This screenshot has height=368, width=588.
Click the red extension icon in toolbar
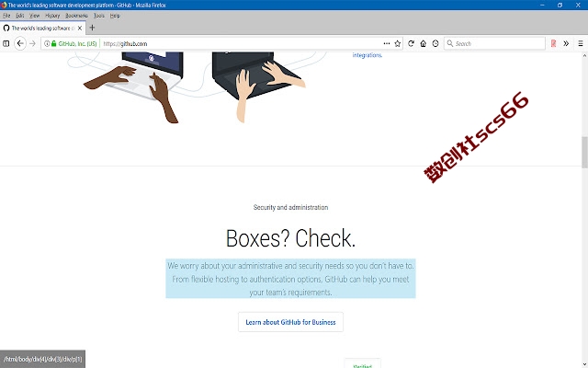(553, 43)
